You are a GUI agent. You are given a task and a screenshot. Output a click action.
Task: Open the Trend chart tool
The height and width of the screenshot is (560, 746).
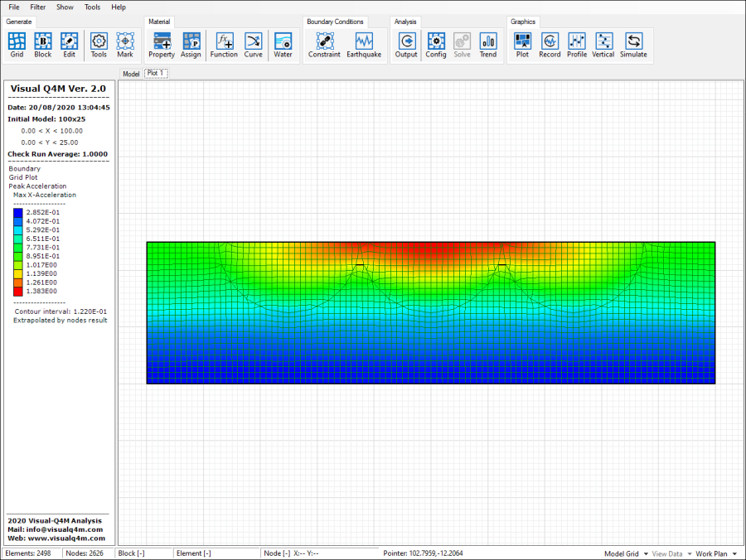(488, 46)
